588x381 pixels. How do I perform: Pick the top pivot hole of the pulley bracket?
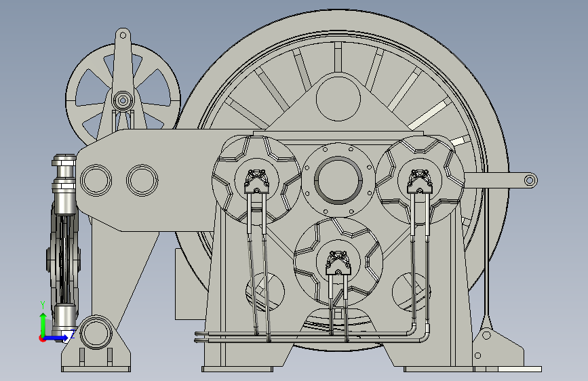point(123,36)
